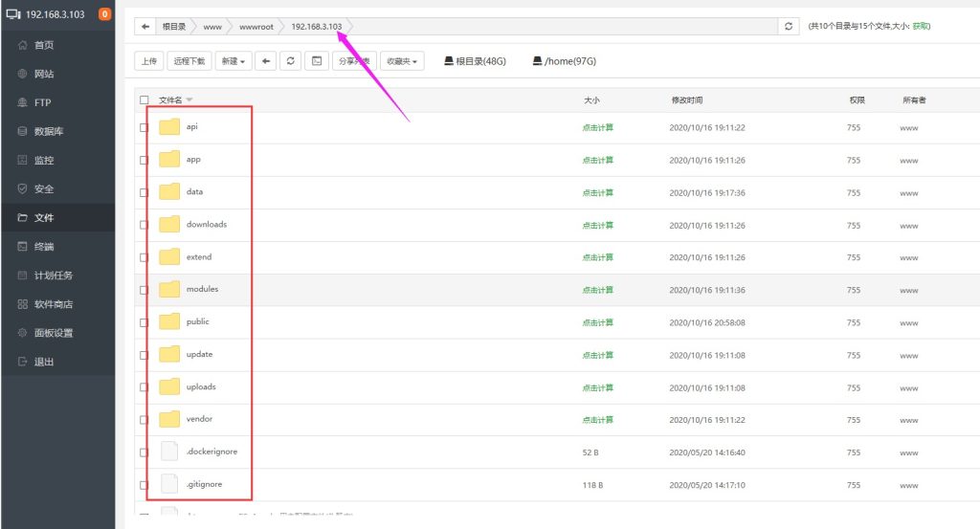Click the back arrow in the path bar
980x529 pixels.
point(145,27)
